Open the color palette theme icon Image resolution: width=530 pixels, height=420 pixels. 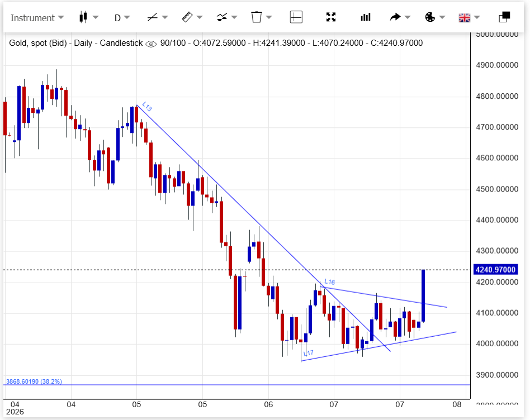[x=430, y=17]
